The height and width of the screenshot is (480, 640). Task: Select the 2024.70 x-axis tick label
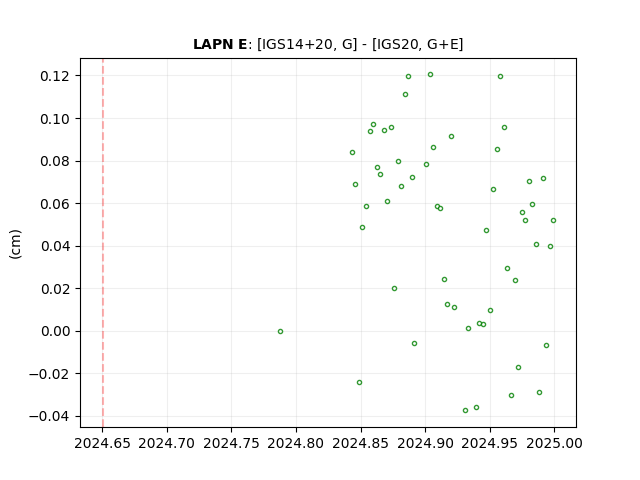point(167,443)
